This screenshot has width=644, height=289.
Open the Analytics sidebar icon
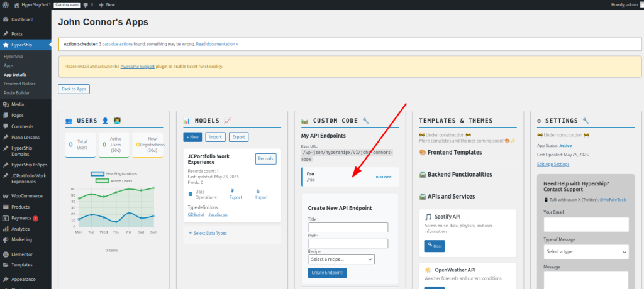[5, 229]
